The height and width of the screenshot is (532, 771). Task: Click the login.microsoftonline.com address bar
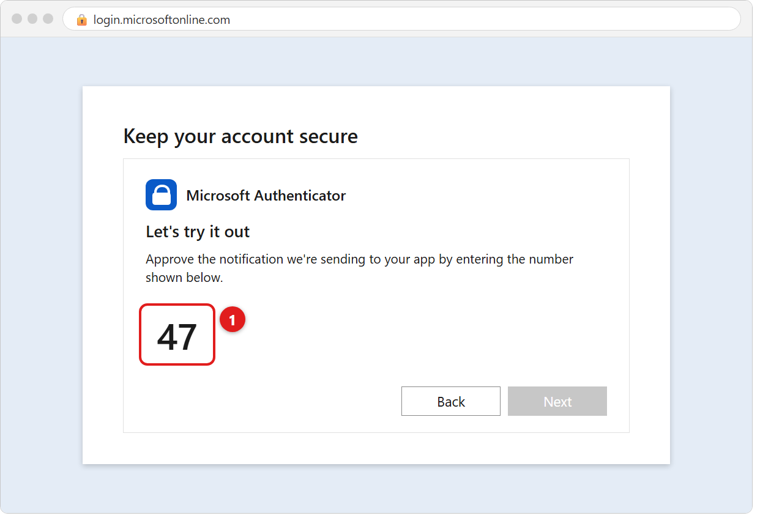click(x=401, y=20)
